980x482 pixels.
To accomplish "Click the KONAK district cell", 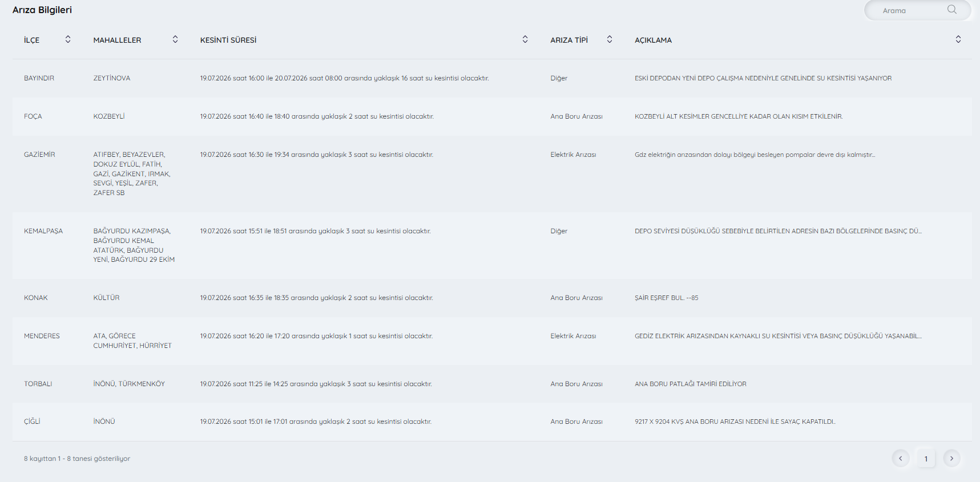I will coord(36,298).
